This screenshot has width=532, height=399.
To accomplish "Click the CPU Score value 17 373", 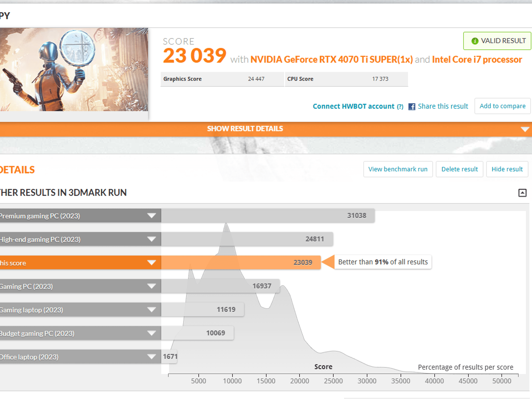I will coord(380,79).
